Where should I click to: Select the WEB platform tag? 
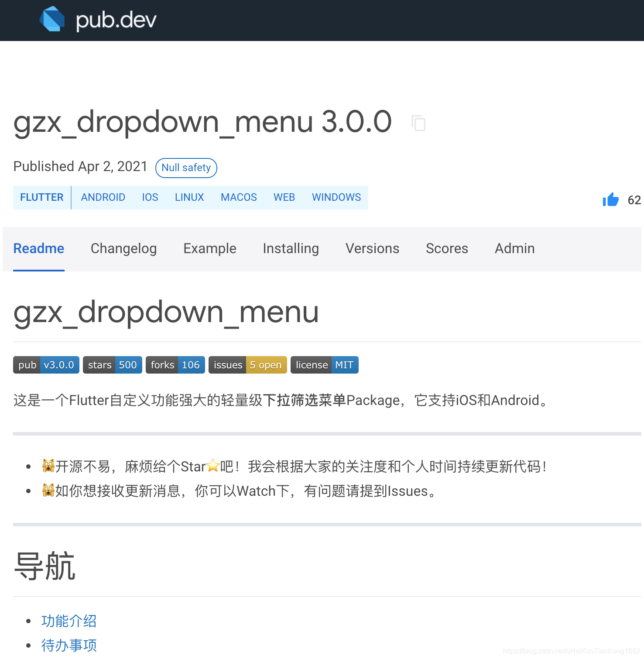coord(284,197)
